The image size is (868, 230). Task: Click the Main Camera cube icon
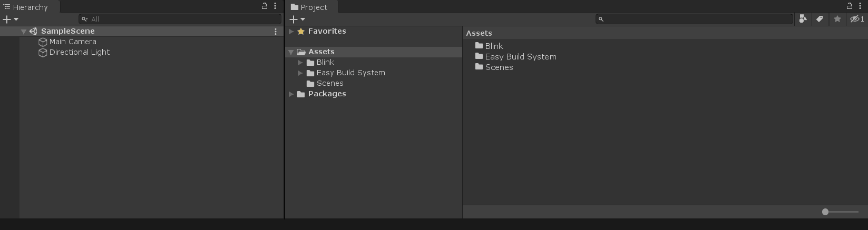point(43,42)
